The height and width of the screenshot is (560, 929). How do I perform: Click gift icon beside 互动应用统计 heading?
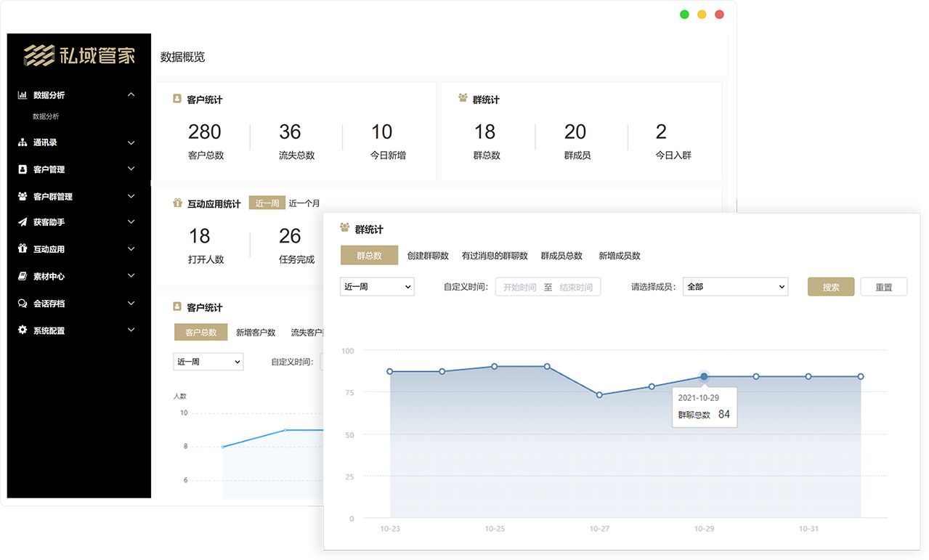177,203
